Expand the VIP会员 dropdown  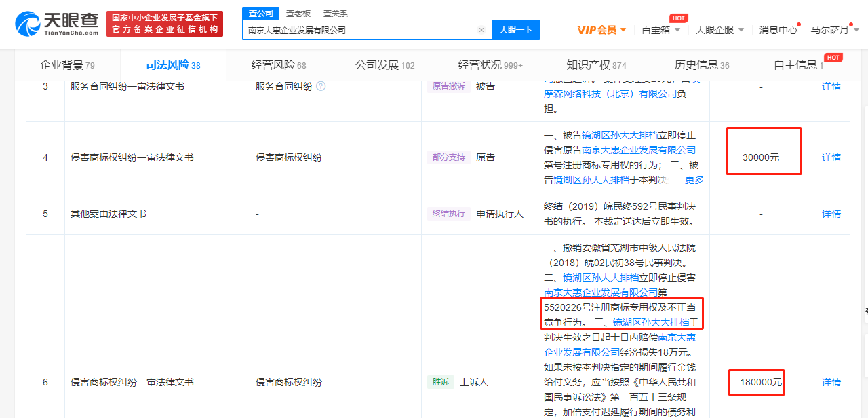click(x=601, y=30)
